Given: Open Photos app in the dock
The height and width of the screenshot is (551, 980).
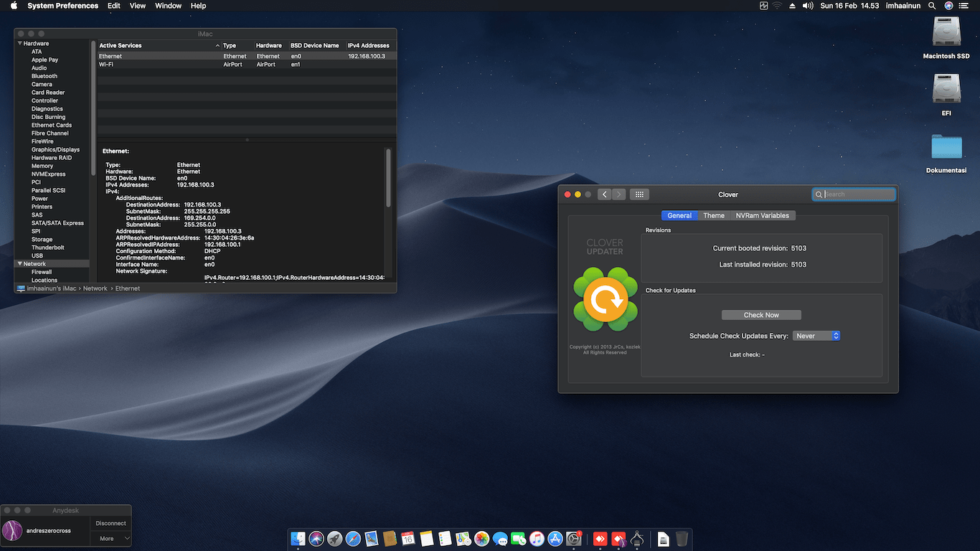Looking at the screenshot, I should click(x=482, y=539).
